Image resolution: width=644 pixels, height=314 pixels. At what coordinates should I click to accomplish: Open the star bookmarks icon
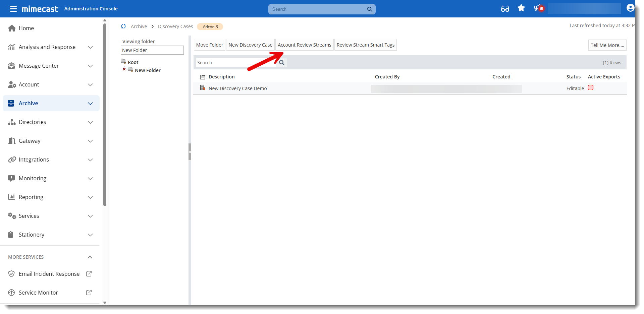coord(521,8)
